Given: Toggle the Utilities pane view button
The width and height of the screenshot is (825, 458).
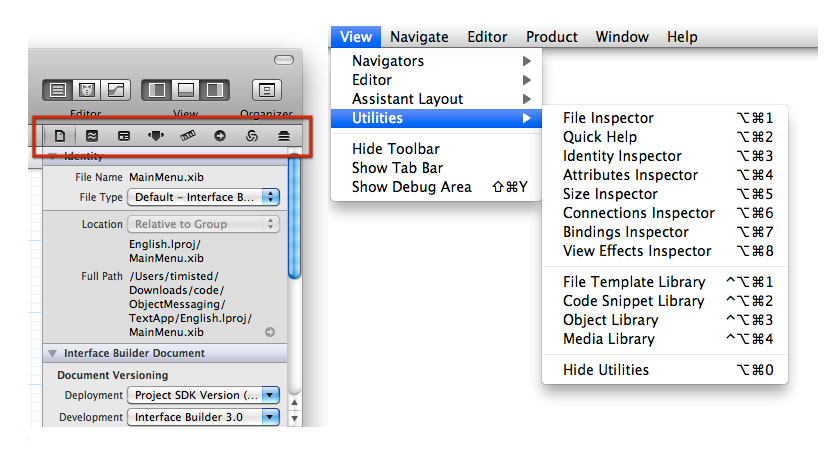Looking at the screenshot, I should [214, 90].
